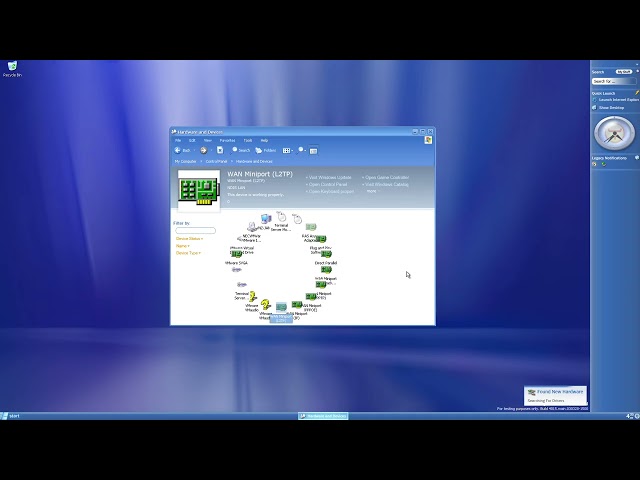
Task: Click Launch Internet Explorer in Quick Launch
Action: coord(616,100)
